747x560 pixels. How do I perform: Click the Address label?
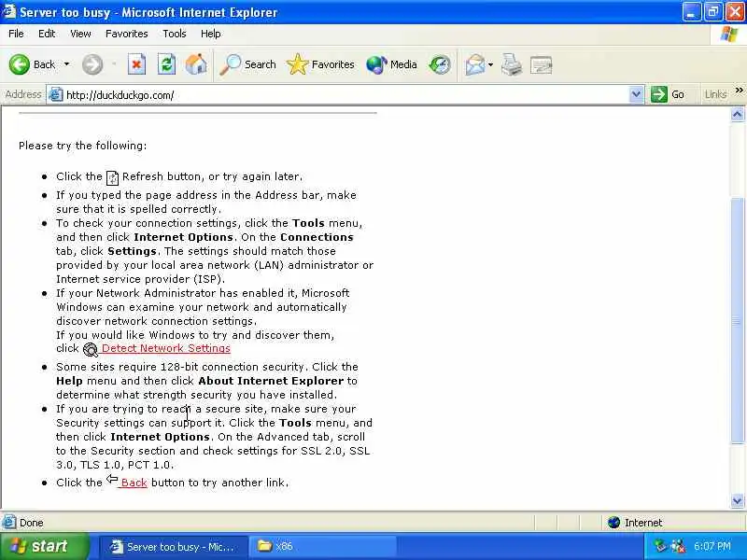pyautogui.click(x=23, y=94)
